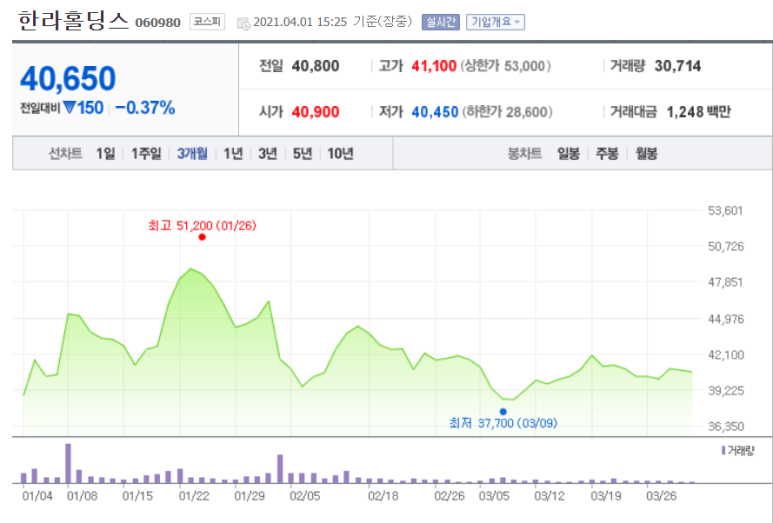Image resolution: width=773 pixels, height=523 pixels.
Task: Click the 선차트 label
Action: pos(65,153)
